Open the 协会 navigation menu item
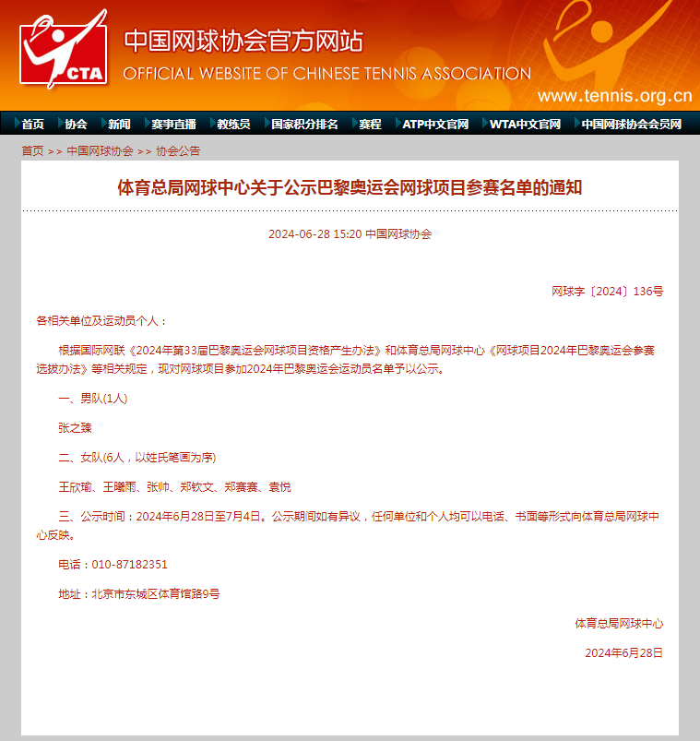This screenshot has width=700, height=741. [76, 124]
